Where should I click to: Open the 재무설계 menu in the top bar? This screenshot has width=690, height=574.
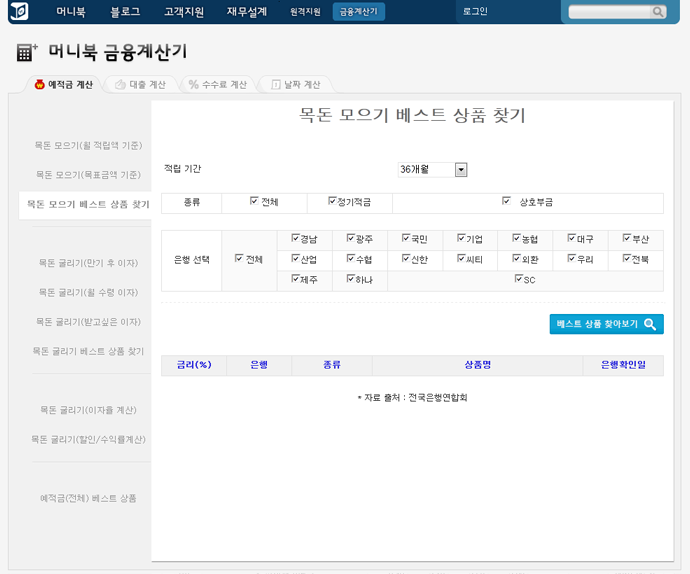(246, 11)
